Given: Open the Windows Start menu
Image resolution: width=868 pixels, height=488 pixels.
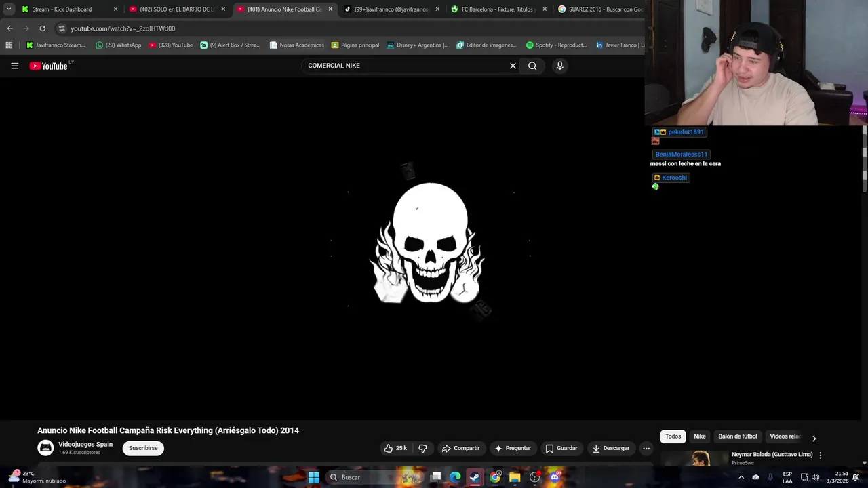Looking at the screenshot, I should point(313,477).
